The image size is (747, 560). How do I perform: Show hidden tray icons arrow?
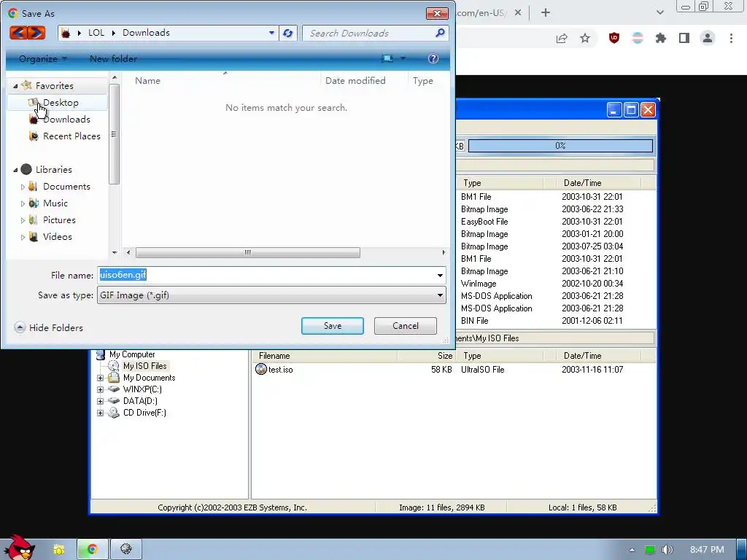[632, 550]
